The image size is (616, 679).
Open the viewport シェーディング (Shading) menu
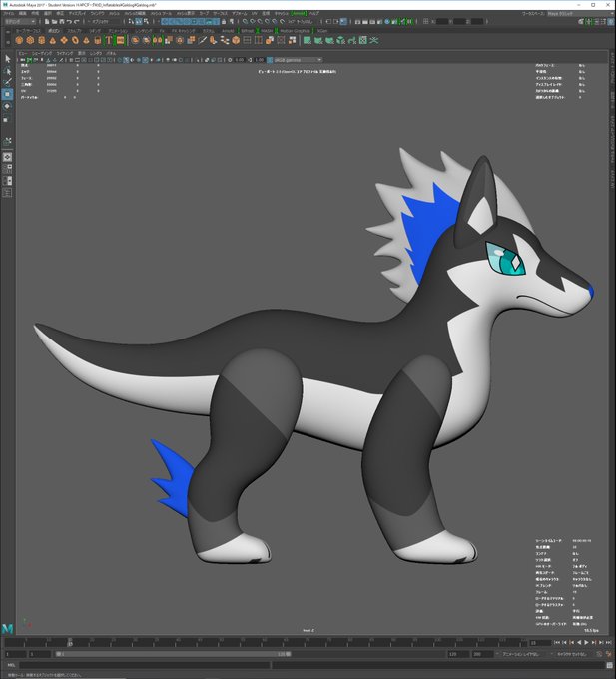42,53
